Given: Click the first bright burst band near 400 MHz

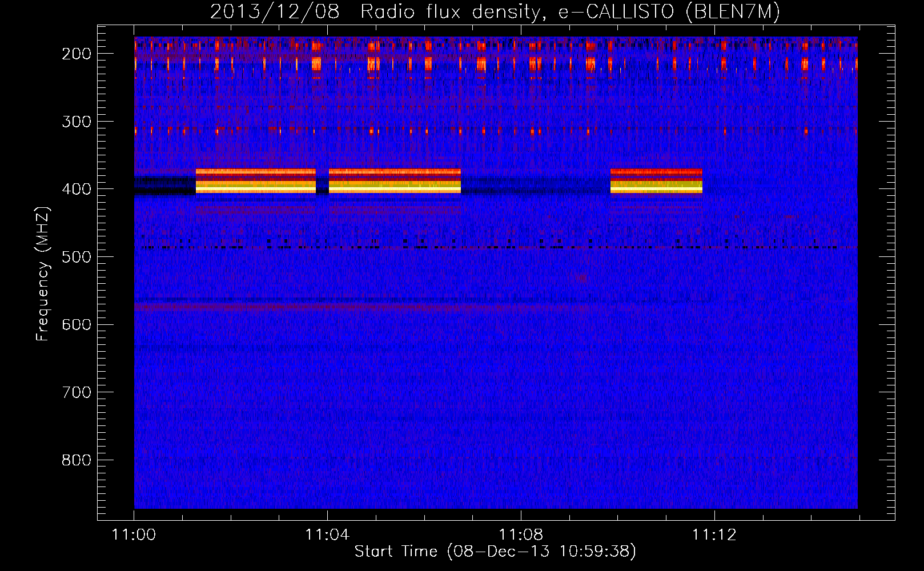Looking at the screenshot, I should pos(256,181).
